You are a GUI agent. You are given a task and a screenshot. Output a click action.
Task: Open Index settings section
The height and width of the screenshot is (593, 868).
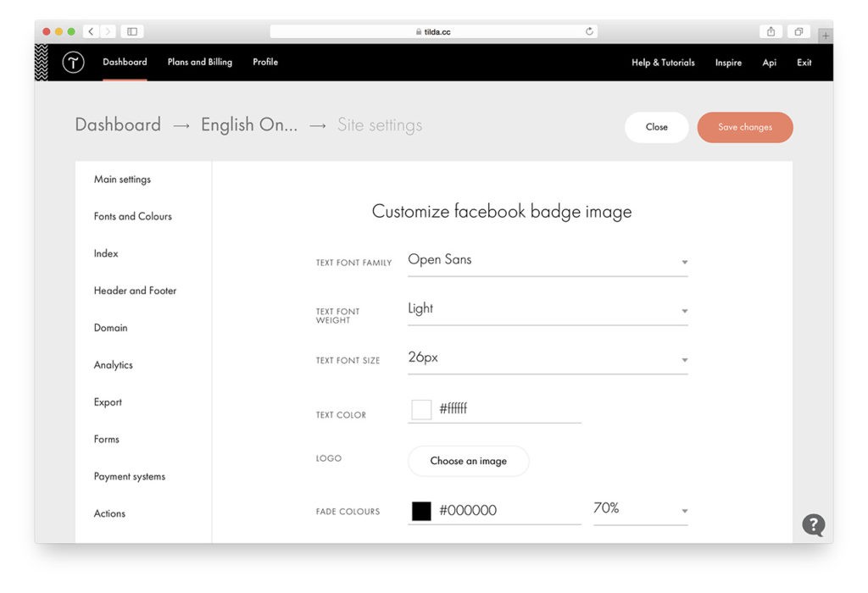tap(106, 253)
